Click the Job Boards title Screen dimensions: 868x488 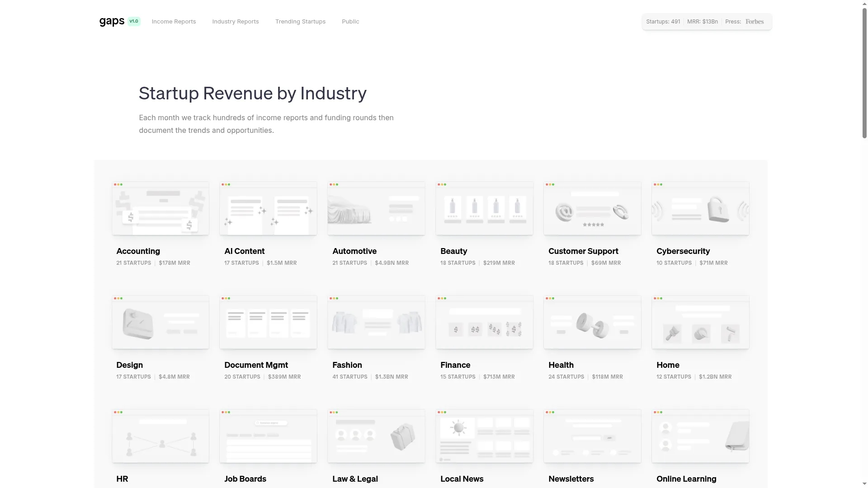(x=245, y=479)
